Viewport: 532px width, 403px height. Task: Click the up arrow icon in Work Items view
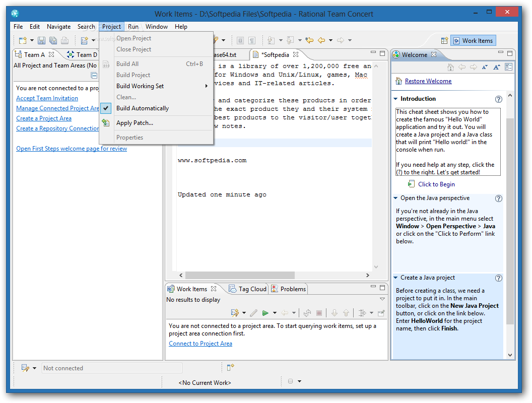coord(346,313)
